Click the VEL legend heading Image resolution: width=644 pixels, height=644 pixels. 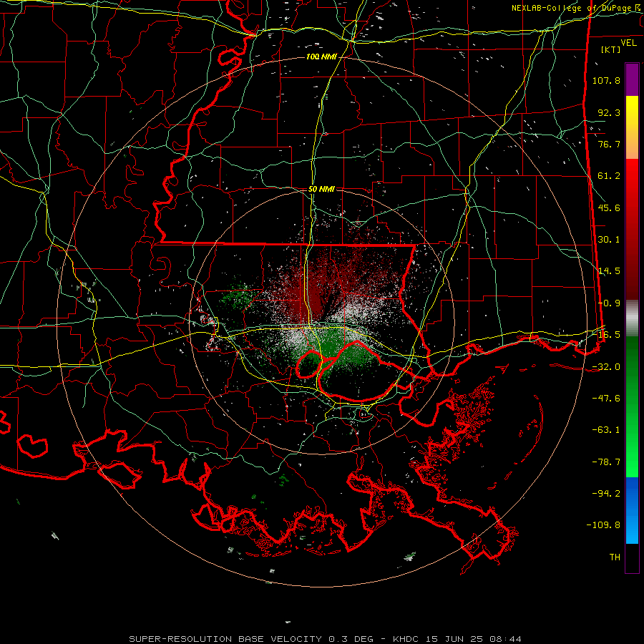point(628,43)
